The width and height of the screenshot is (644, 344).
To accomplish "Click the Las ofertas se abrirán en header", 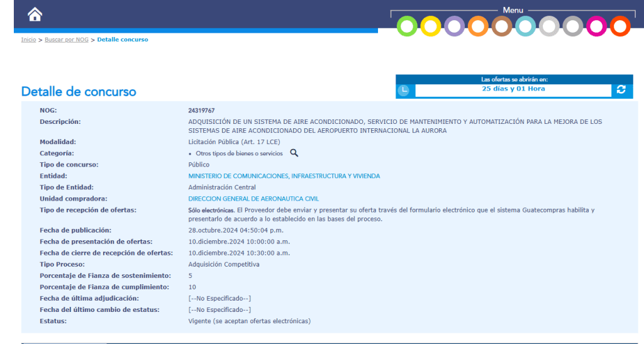I will click(514, 80).
